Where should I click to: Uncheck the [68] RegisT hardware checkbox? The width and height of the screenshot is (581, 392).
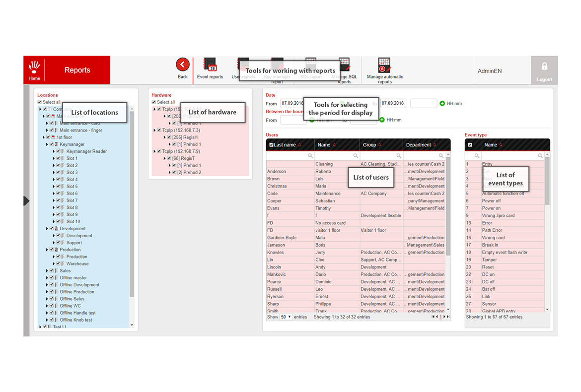tap(169, 158)
